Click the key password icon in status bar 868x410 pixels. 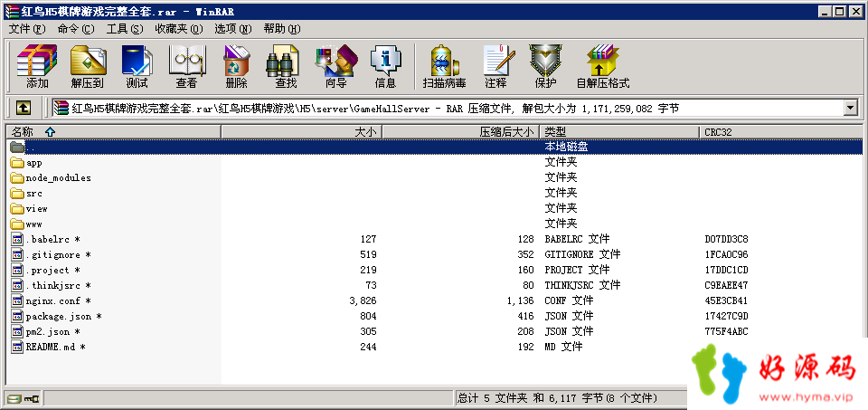[33, 398]
